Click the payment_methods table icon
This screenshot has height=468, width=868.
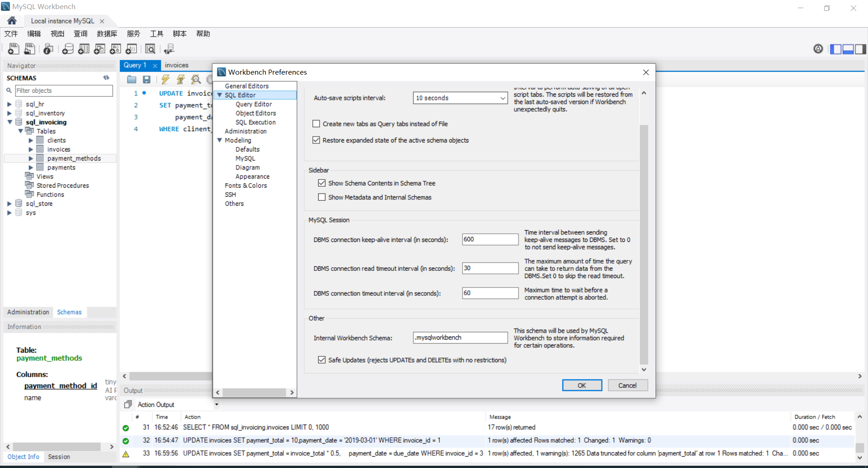tap(40, 158)
